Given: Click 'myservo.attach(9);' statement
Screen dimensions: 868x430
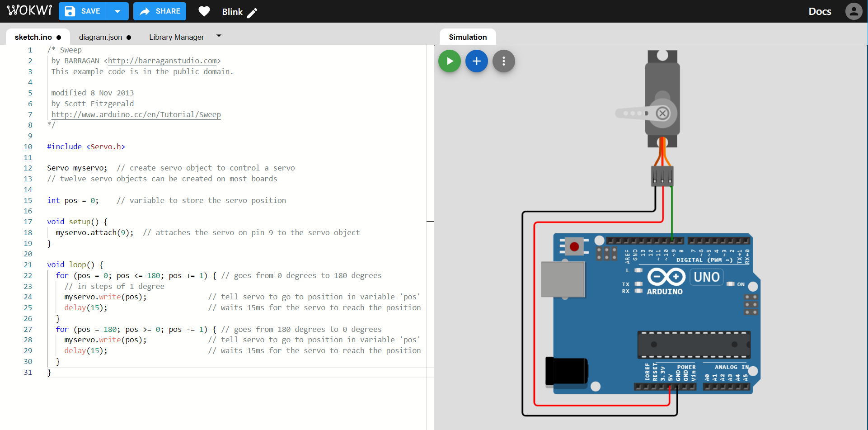Looking at the screenshot, I should tap(94, 232).
